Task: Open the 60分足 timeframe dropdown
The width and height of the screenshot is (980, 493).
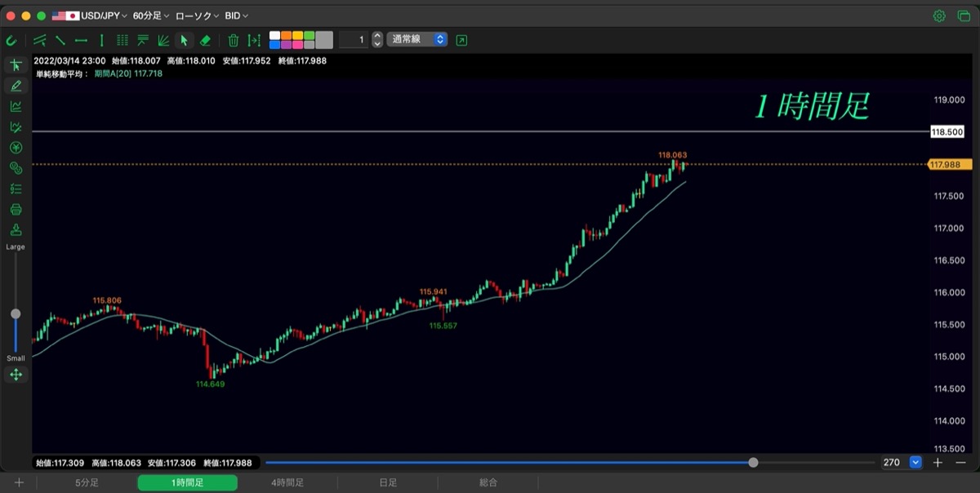Action: [x=151, y=16]
